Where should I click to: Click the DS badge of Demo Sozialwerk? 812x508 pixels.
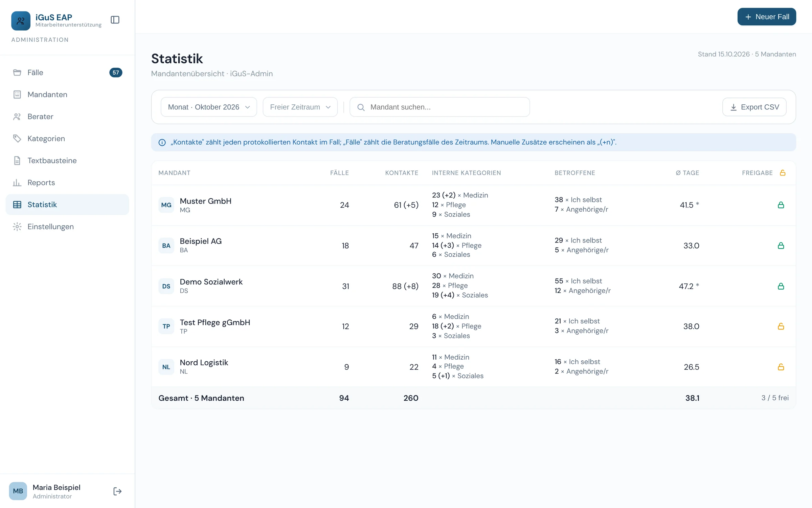166,286
